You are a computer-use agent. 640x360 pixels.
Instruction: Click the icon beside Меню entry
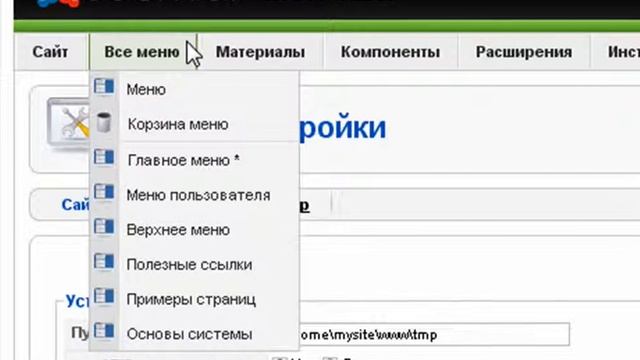point(104,87)
